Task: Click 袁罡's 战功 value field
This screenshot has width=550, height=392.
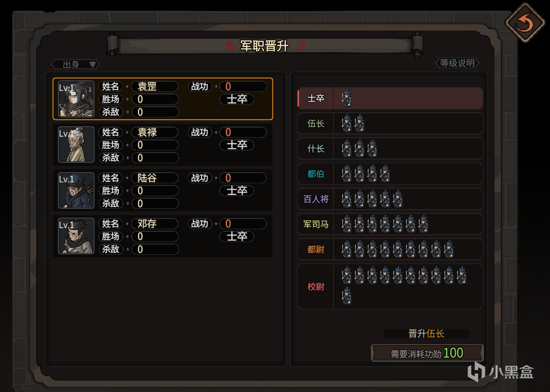Action: 243,87
